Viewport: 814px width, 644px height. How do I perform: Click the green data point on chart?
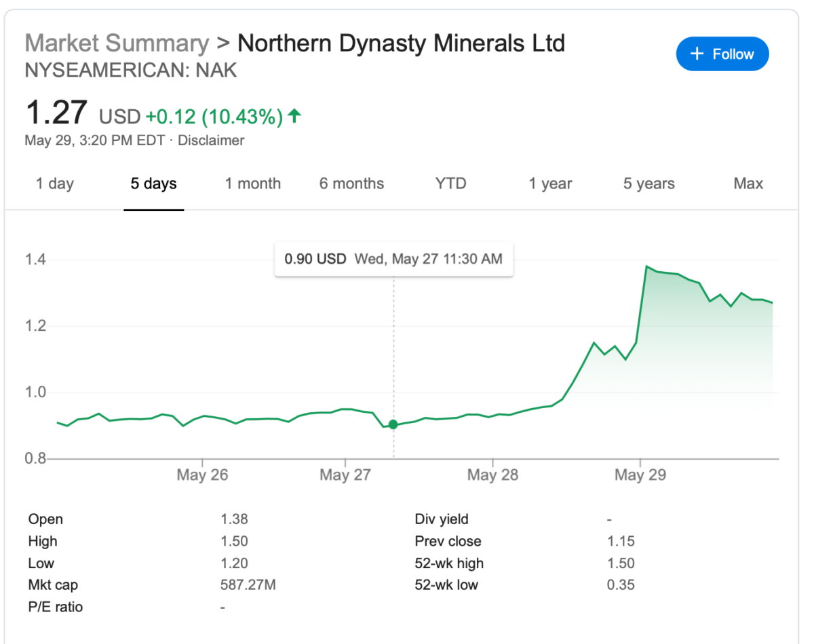pyautogui.click(x=393, y=424)
